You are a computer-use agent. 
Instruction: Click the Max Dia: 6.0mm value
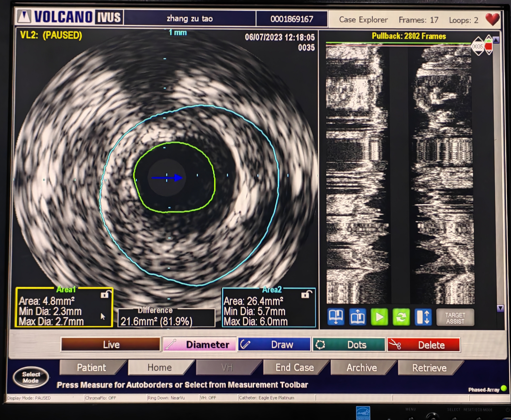coord(256,322)
